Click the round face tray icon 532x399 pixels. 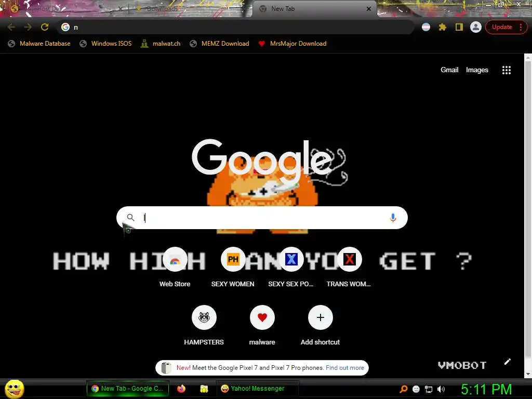tap(416, 389)
